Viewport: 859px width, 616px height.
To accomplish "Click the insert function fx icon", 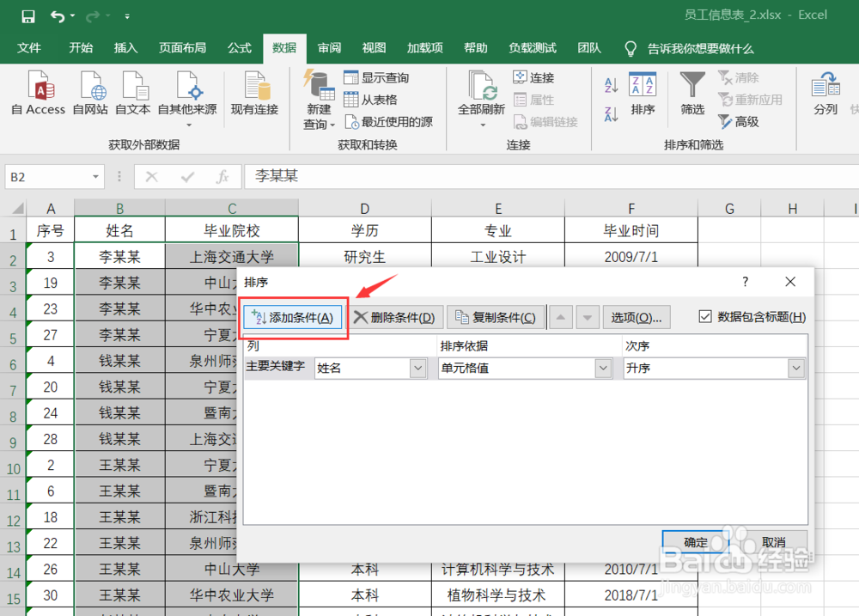I will (x=222, y=176).
